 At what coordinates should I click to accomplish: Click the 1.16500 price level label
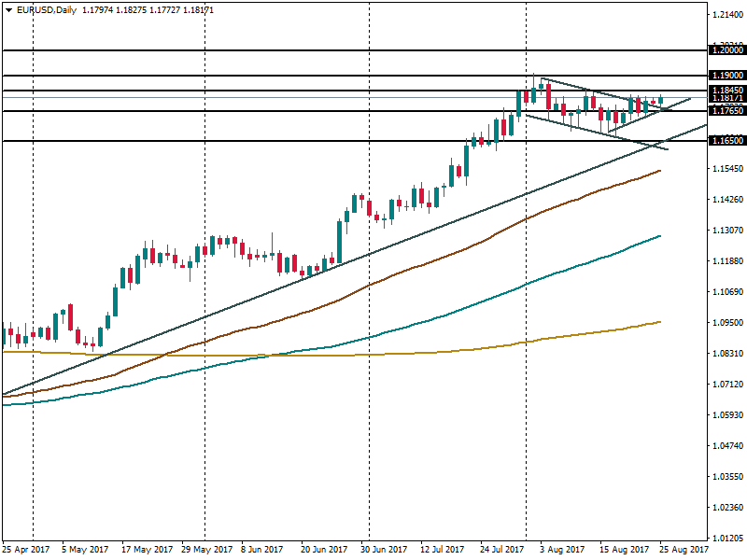pos(726,141)
